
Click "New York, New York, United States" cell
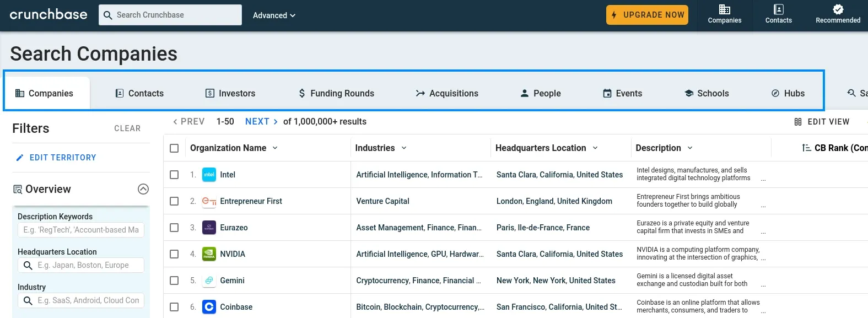556,281
